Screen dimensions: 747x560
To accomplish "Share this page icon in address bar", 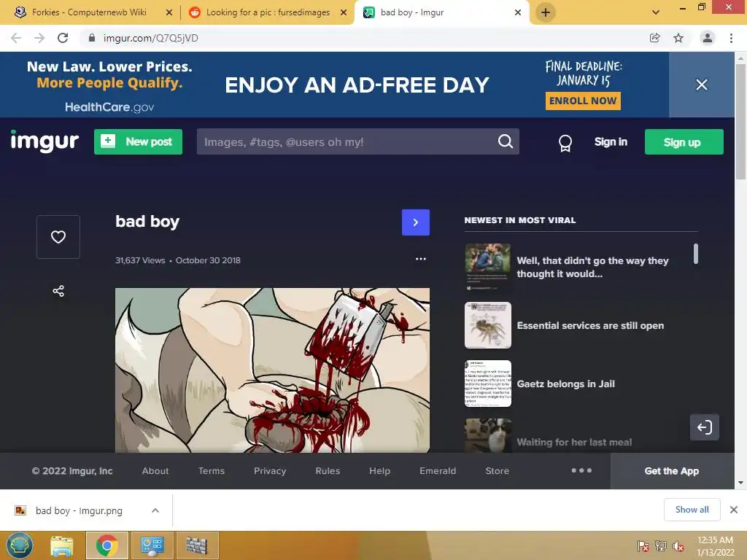I will coord(655,38).
